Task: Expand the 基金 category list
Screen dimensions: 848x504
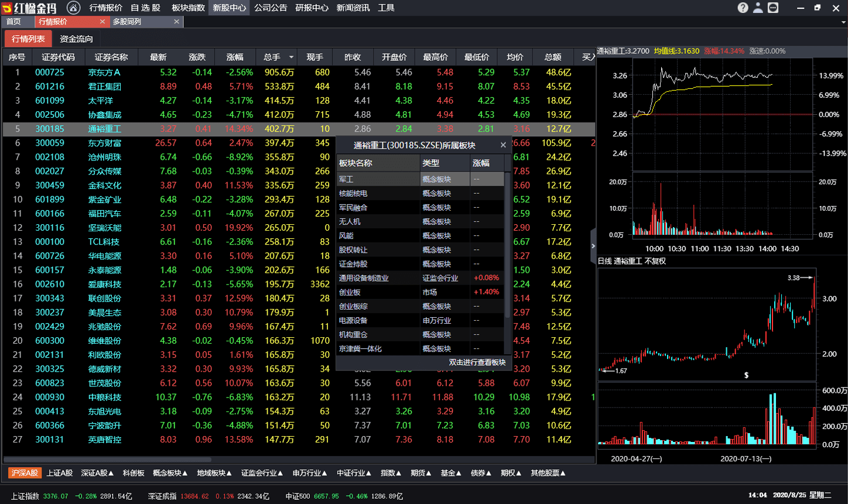Action: [452, 473]
